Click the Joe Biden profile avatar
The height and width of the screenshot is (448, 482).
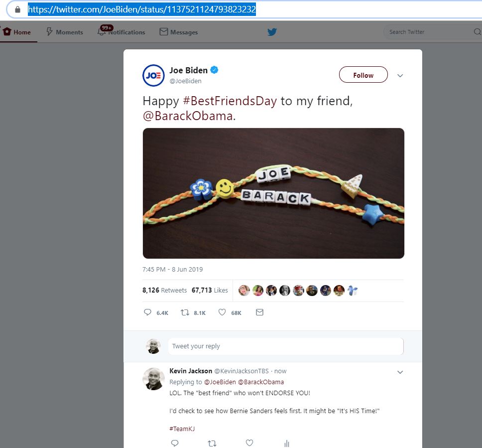pos(153,75)
